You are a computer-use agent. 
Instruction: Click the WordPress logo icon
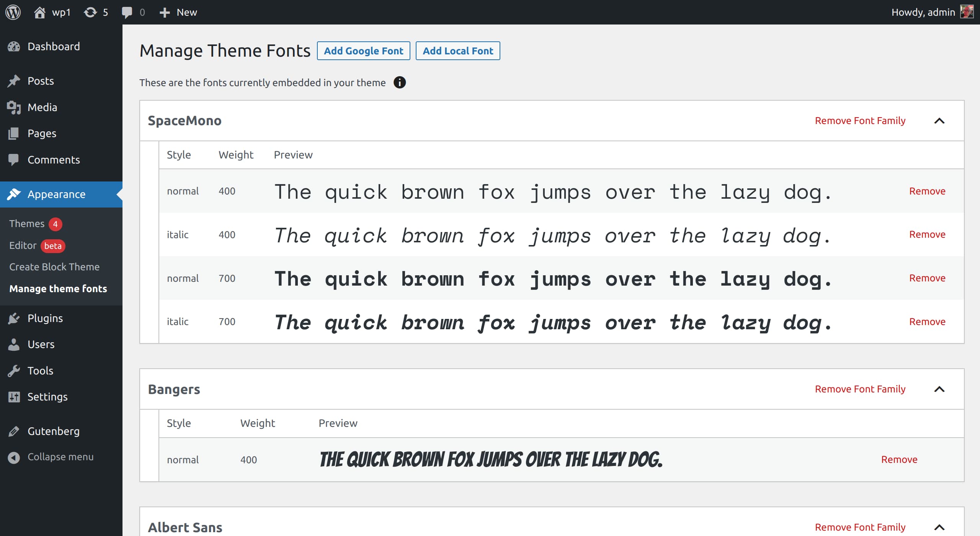[x=13, y=12]
